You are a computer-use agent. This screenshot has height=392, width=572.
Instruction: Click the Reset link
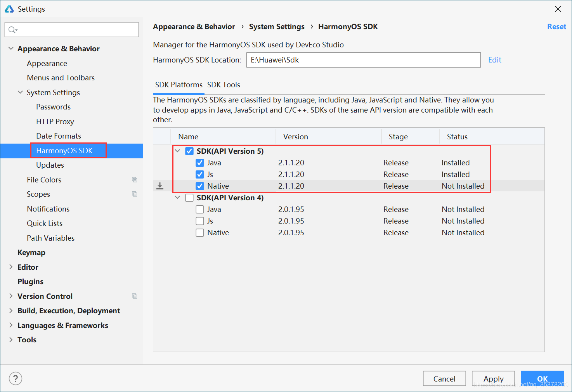(x=556, y=26)
